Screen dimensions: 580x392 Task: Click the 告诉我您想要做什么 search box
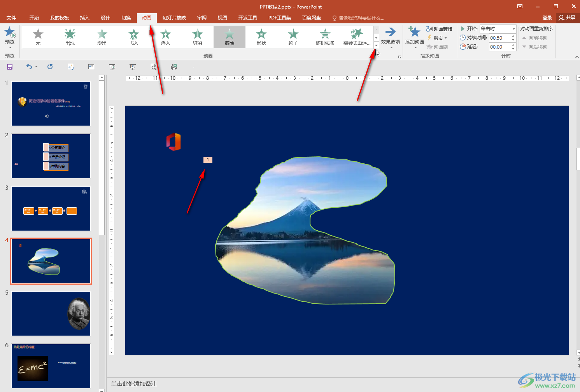pos(358,18)
